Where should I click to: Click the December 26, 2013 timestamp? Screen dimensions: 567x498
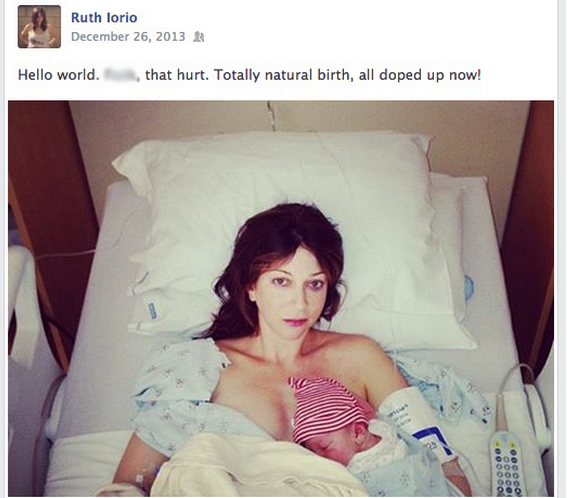point(128,37)
